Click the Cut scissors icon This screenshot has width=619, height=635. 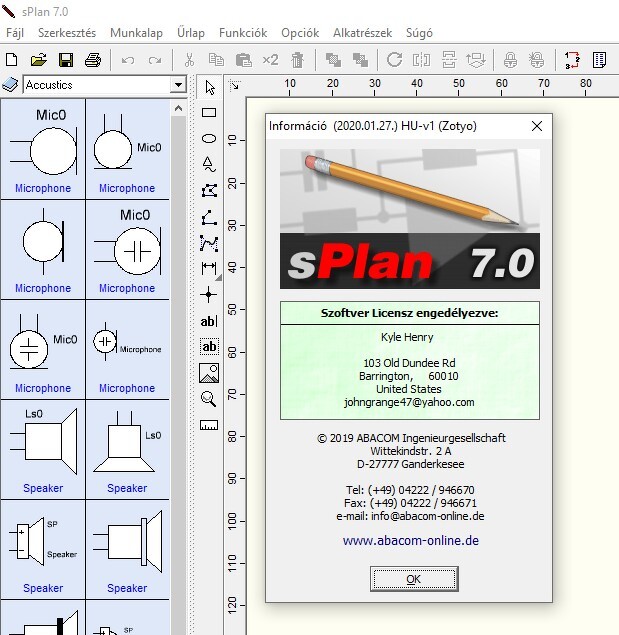coord(189,60)
